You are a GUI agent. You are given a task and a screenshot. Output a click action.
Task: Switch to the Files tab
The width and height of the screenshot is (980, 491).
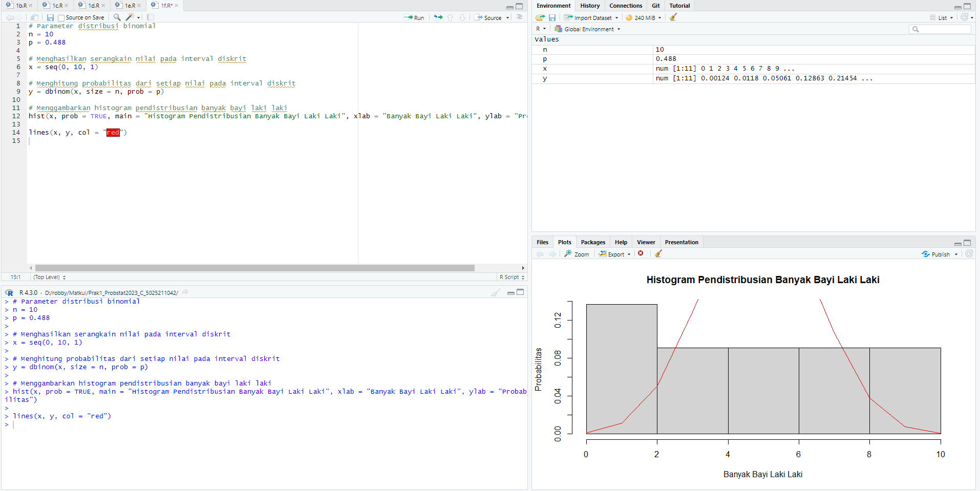[542, 242]
